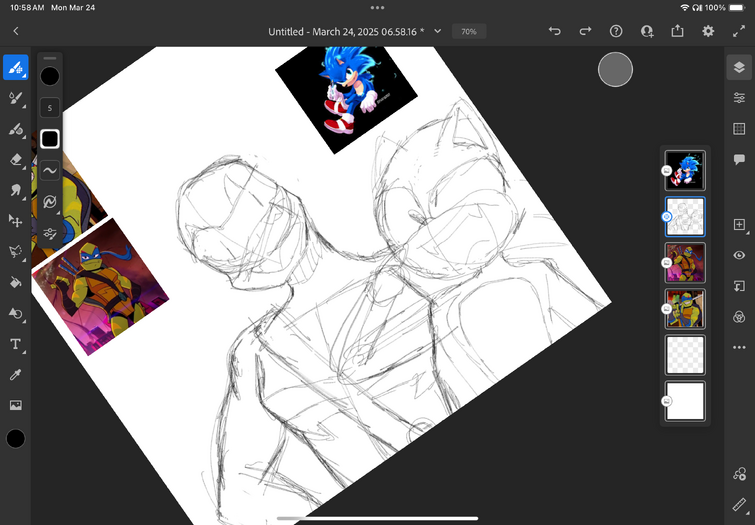
Task: Open the color chip at toolbar bottom
Action: [15, 438]
